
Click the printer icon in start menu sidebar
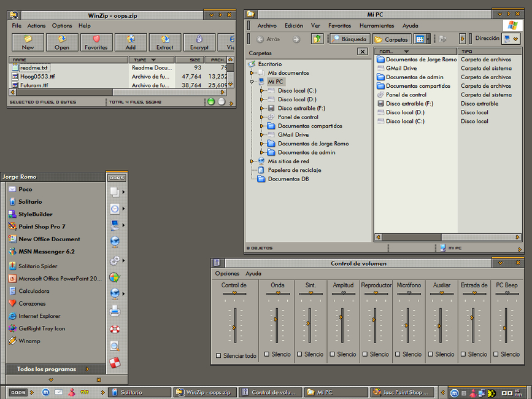coord(115,311)
